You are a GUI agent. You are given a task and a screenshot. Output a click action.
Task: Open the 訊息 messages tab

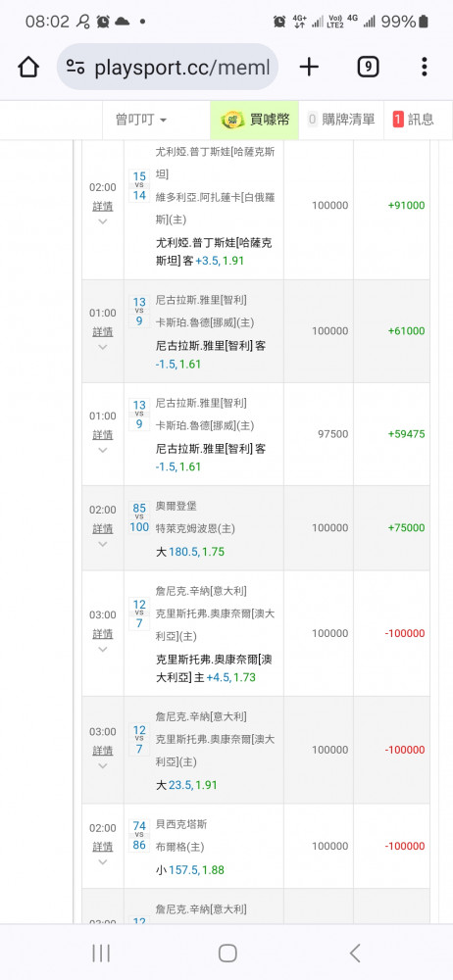[413, 120]
